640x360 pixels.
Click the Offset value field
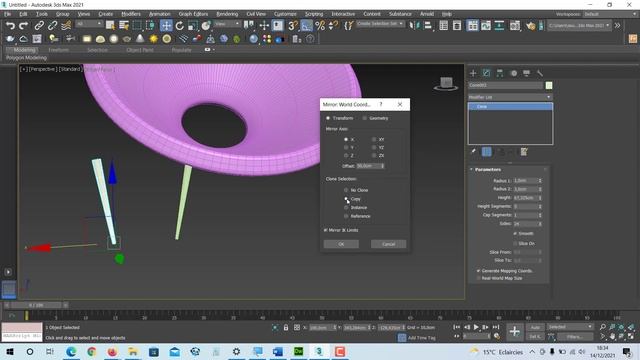[x=369, y=166]
